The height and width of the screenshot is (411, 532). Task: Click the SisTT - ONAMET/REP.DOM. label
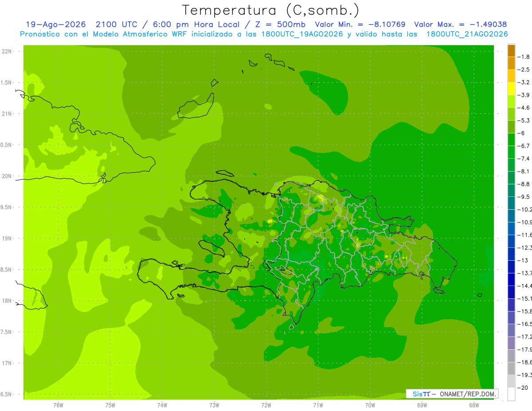452,394
